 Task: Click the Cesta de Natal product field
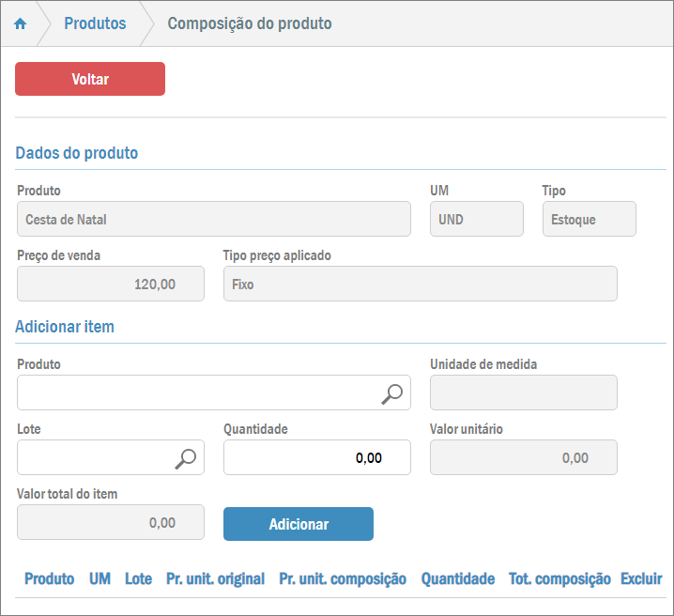pyautogui.click(x=213, y=220)
